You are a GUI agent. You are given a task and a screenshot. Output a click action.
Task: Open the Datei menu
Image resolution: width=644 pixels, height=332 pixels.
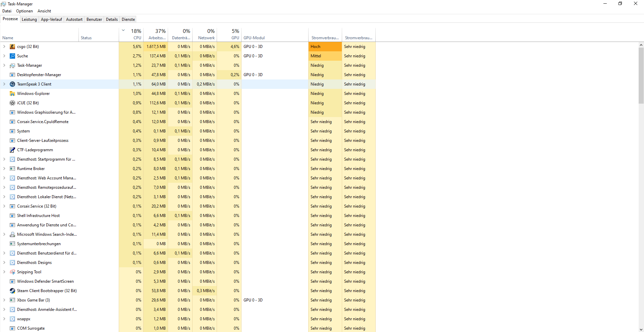(7, 11)
